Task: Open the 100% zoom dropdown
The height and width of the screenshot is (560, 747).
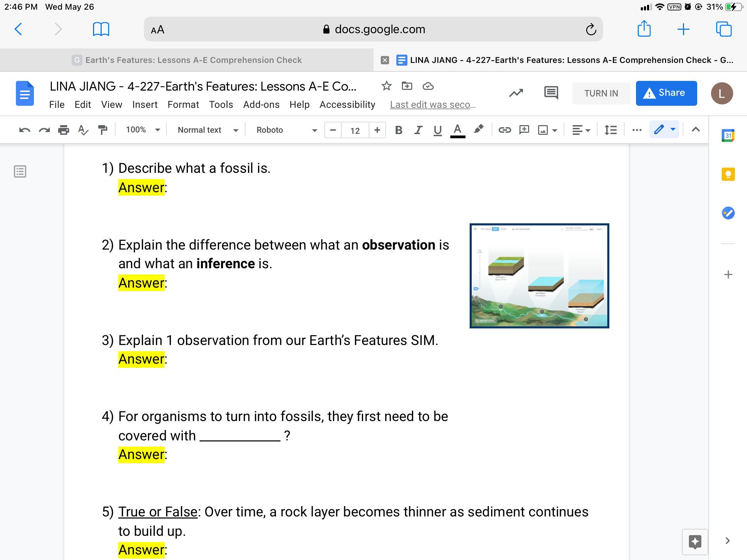Action: click(142, 130)
